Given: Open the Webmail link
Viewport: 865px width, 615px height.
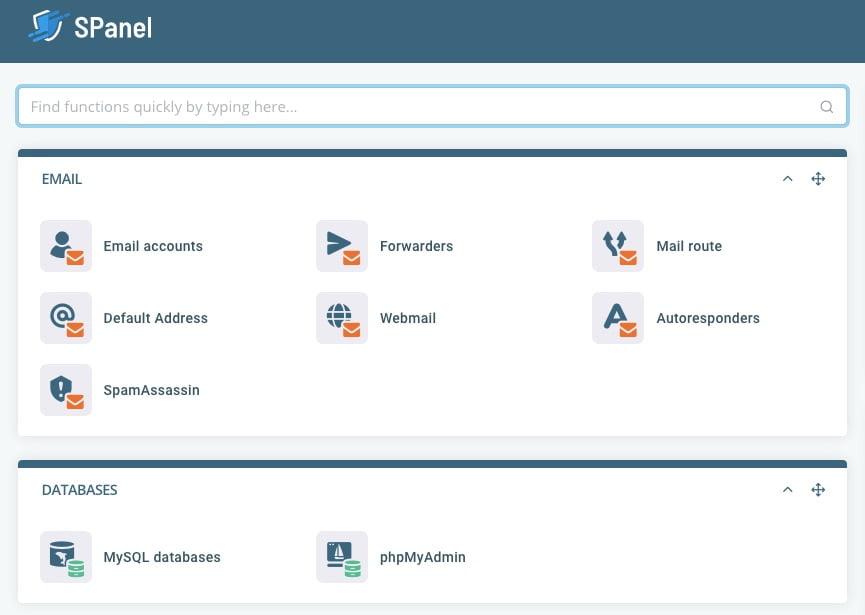Looking at the screenshot, I should coord(407,318).
